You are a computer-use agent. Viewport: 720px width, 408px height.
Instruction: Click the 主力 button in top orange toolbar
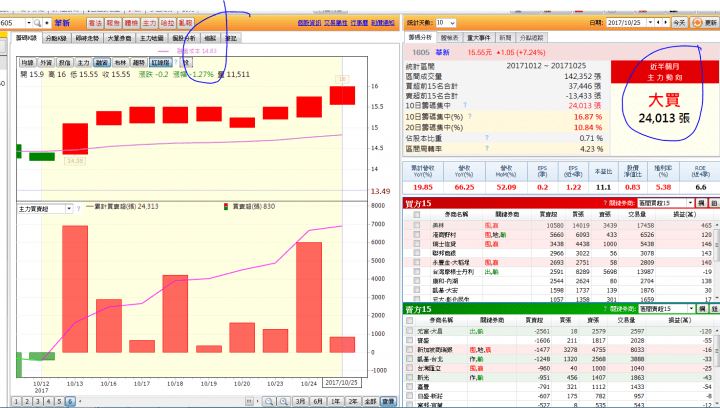coord(149,23)
